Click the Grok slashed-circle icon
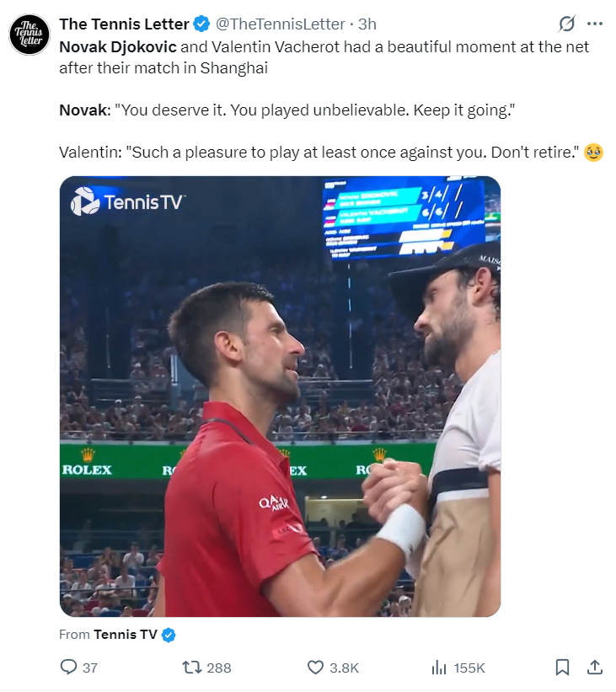616x692 pixels. [566, 24]
